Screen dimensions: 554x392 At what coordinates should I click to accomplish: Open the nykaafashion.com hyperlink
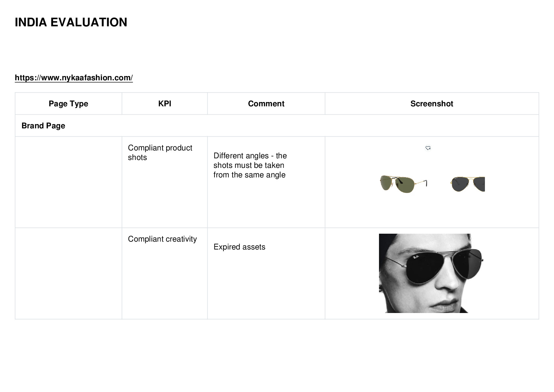[74, 78]
